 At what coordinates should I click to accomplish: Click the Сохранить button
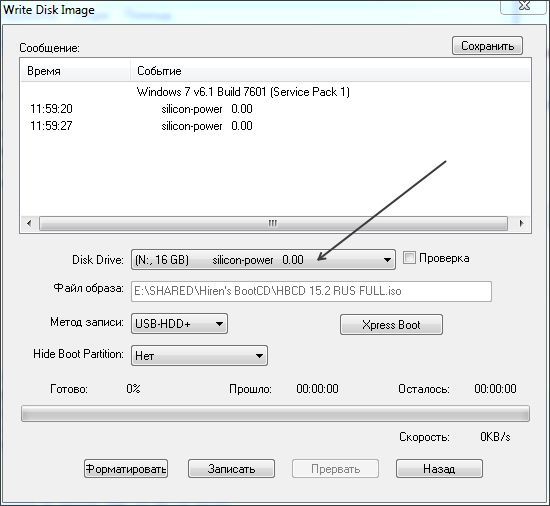[487, 46]
